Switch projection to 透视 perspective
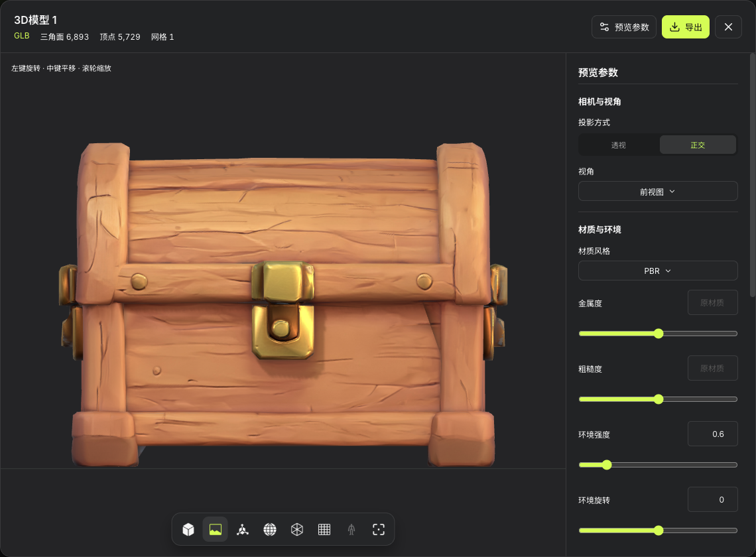Screen dimensions: 756x557 click(619, 145)
